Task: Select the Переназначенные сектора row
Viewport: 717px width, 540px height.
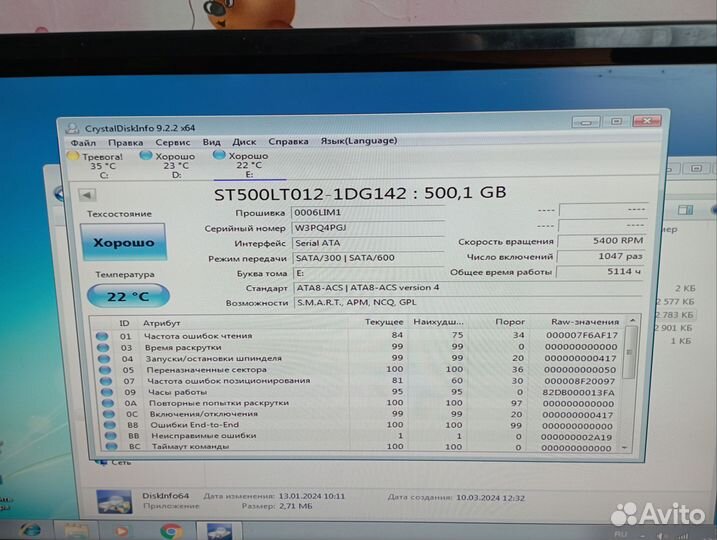Action: point(358,369)
